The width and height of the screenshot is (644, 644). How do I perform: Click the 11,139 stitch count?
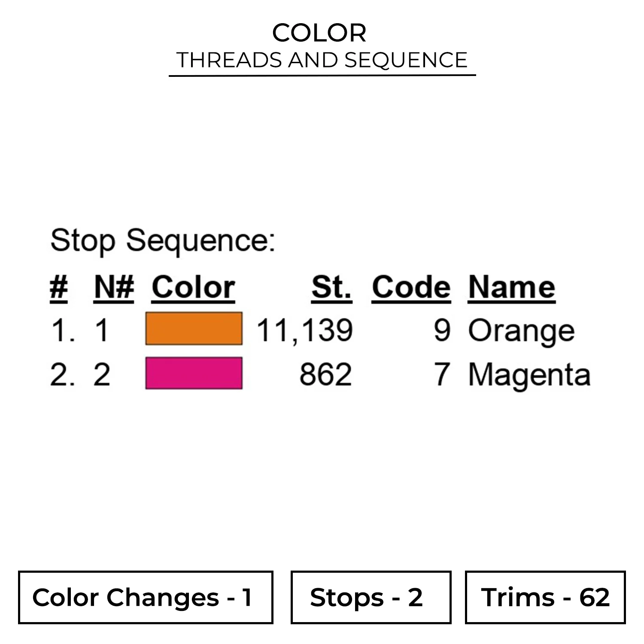click(304, 331)
